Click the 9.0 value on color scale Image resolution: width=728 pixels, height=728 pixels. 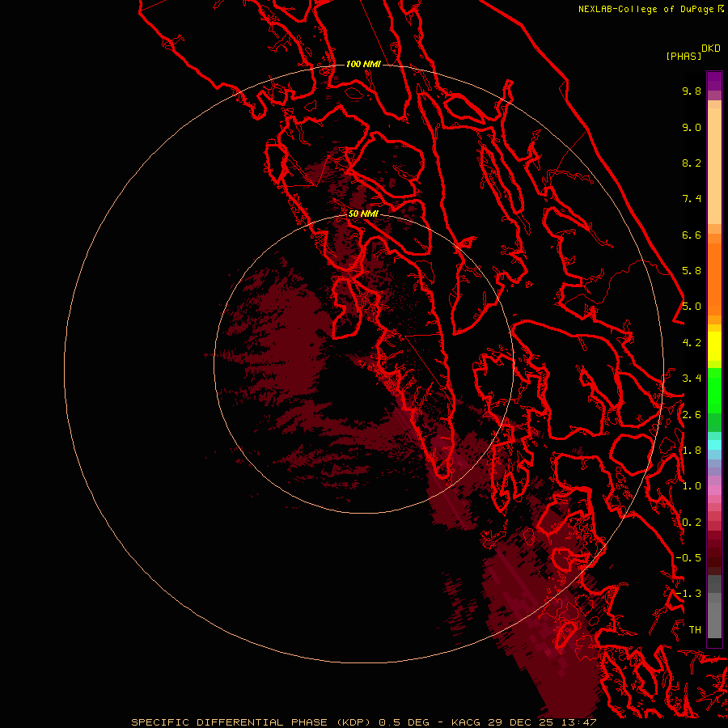(692, 127)
